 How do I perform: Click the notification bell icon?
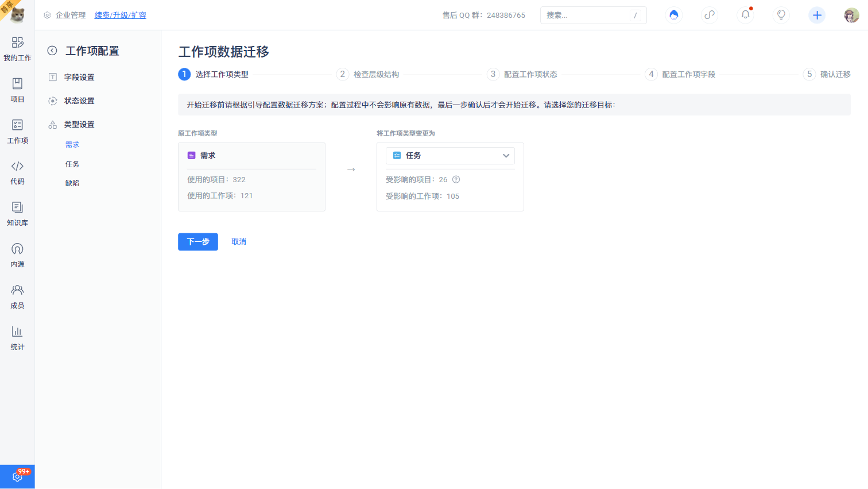(745, 15)
